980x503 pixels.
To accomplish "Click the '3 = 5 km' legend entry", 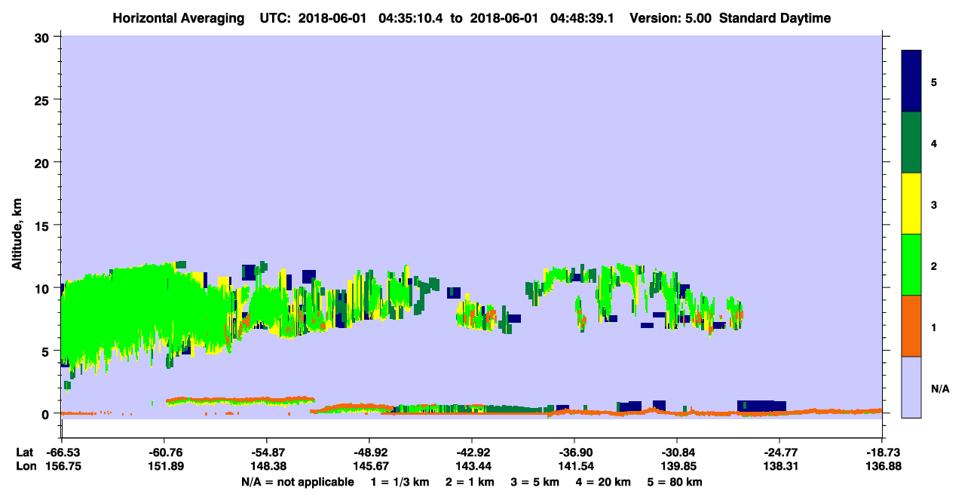I will 537,482.
